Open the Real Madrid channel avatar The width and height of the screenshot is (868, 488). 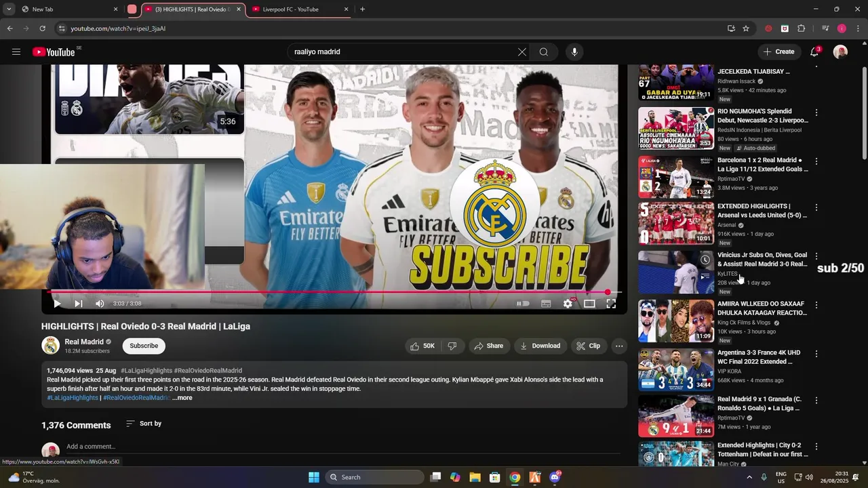[51, 346]
